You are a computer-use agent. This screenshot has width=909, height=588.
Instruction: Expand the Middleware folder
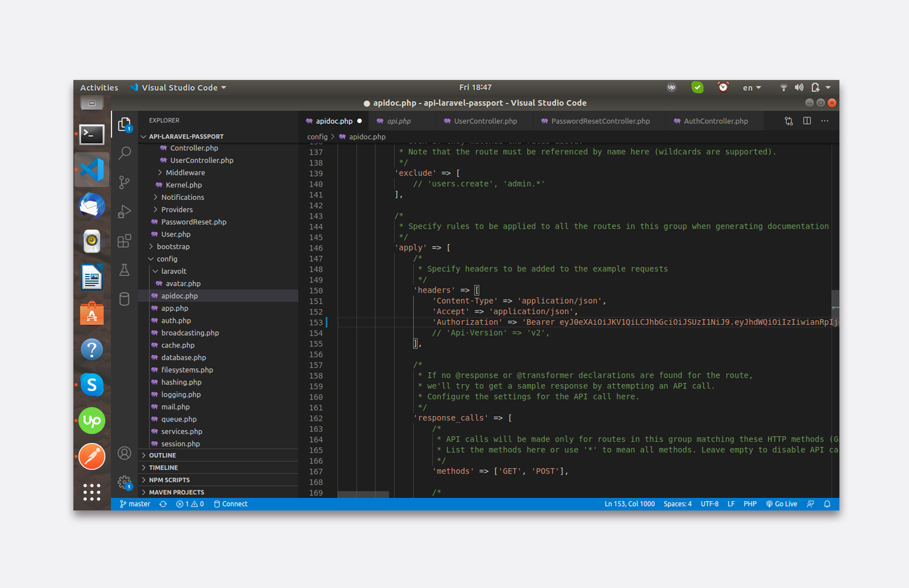pos(185,173)
